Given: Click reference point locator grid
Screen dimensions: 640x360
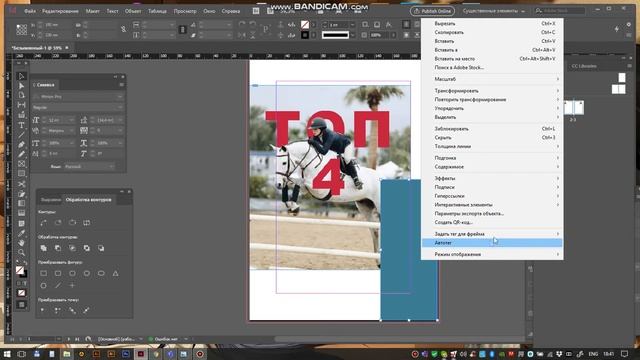Looking at the screenshot, I should [x=22, y=30].
